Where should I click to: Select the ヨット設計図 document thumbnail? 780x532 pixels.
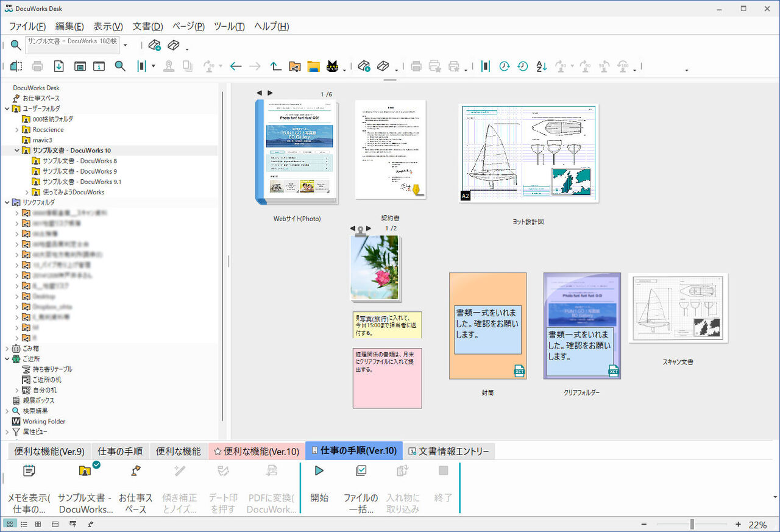529,153
